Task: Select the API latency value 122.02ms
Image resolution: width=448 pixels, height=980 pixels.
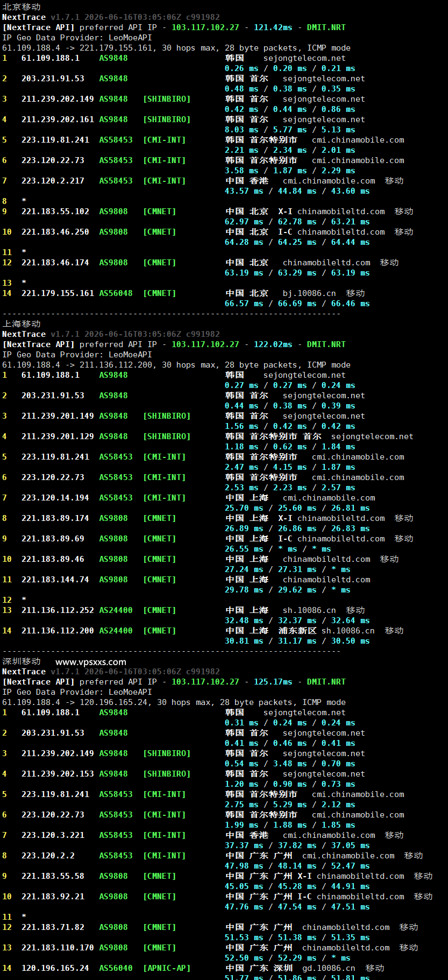Action: coord(273,344)
